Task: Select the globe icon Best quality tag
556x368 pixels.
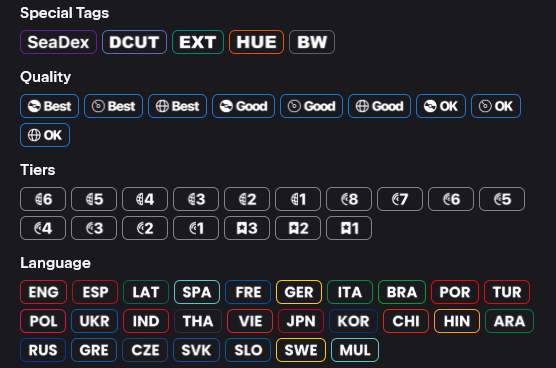Action: pos(177,106)
